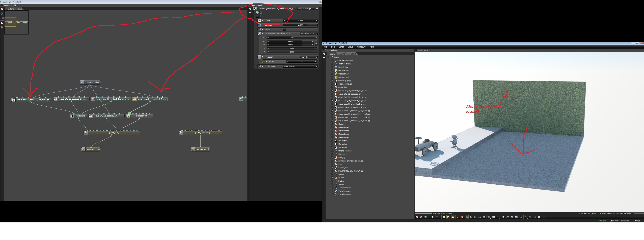Open the Script menu

point(341,47)
